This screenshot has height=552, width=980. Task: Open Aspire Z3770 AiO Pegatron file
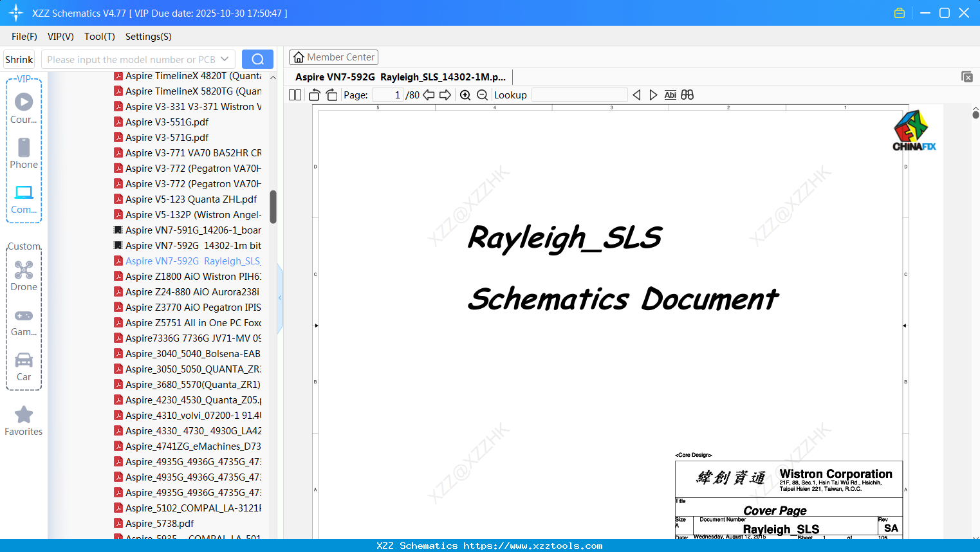(x=188, y=308)
